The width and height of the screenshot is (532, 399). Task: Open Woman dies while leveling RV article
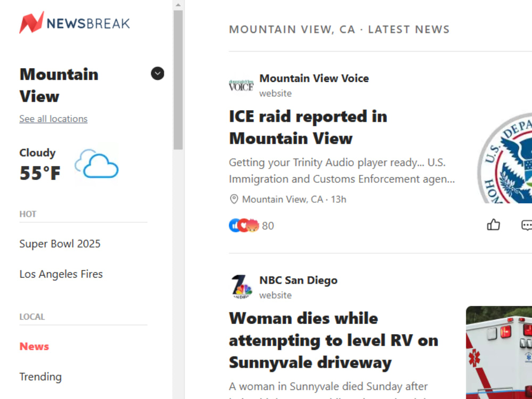click(x=334, y=340)
